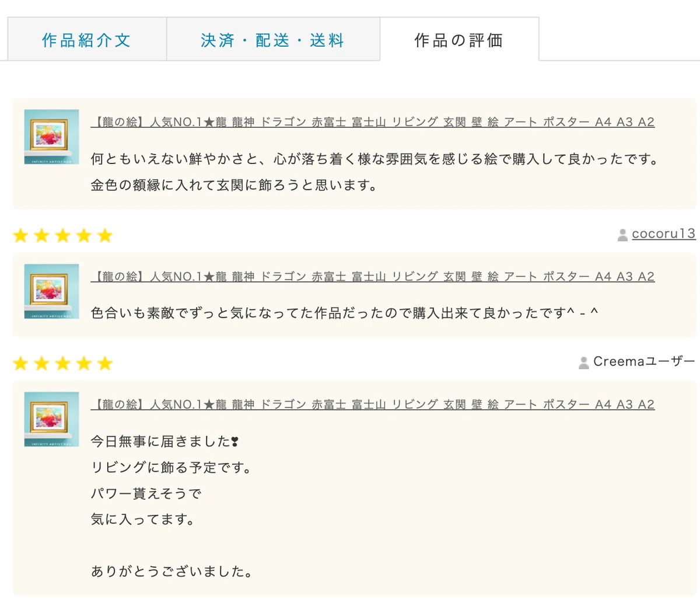The height and width of the screenshot is (606, 700).
Task: Open 龍の絵 title link in topmost review
Action: coord(373,122)
